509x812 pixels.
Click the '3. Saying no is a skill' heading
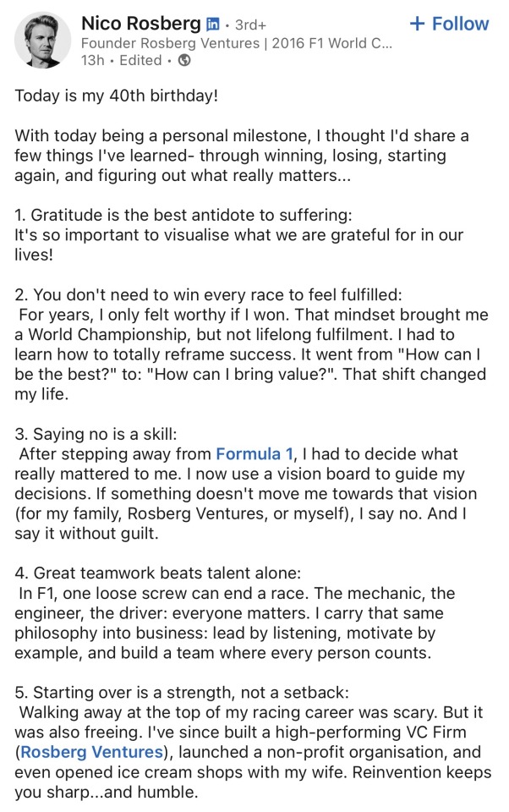click(96, 434)
